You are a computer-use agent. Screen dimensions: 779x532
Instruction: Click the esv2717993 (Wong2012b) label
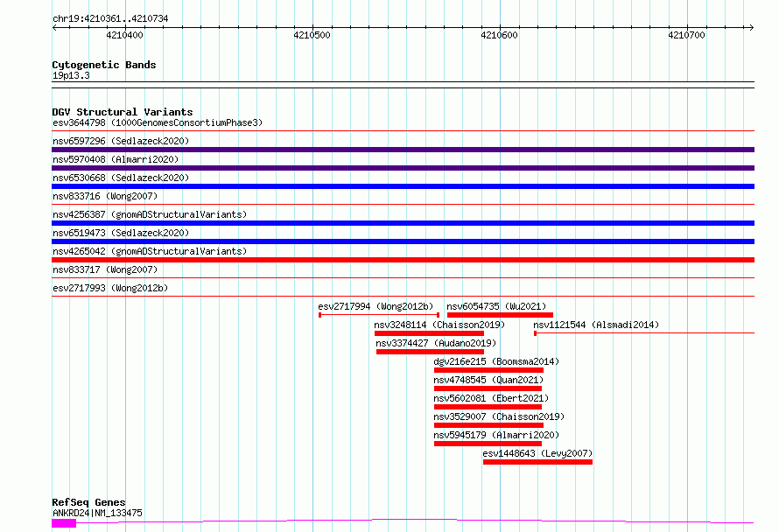point(110,288)
